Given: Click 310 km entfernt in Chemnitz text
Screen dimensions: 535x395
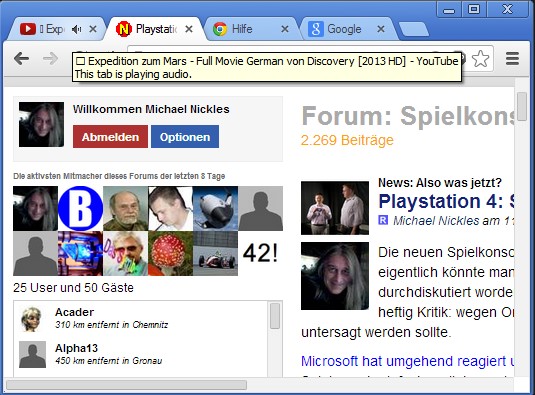Looking at the screenshot, I should (112, 325).
